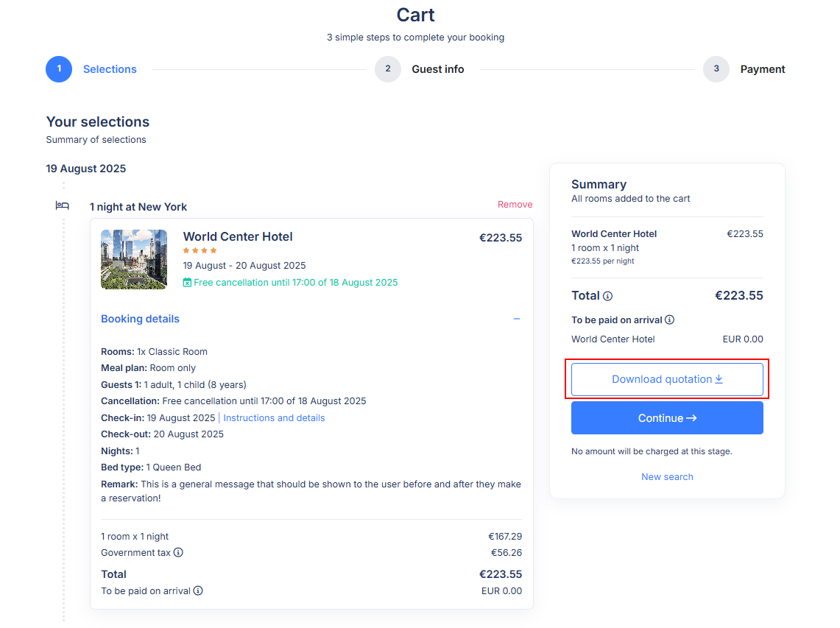Image resolution: width=840 pixels, height=628 pixels.
Task: Click the 'Cancellation: Free cancellation' detail line
Action: pyautogui.click(x=233, y=401)
